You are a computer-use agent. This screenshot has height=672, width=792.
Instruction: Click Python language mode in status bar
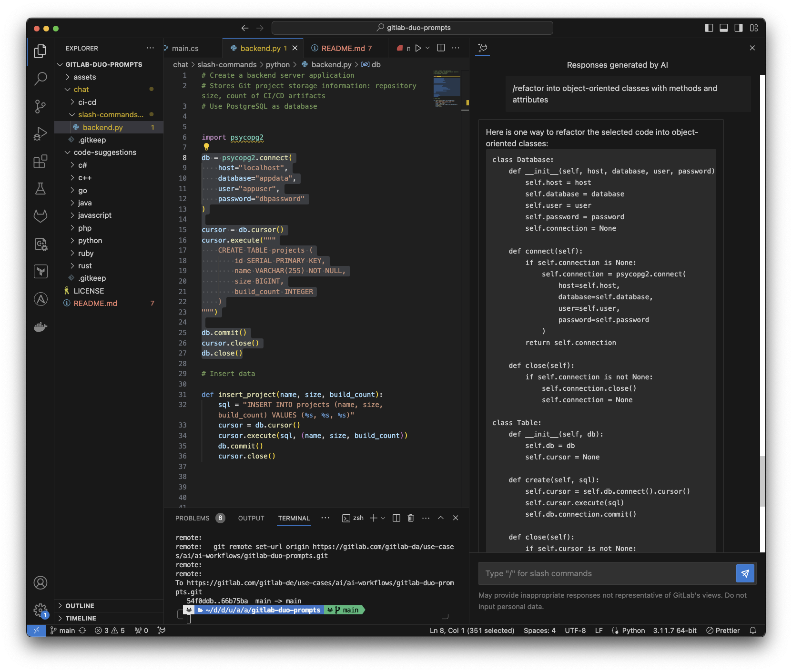tap(633, 630)
